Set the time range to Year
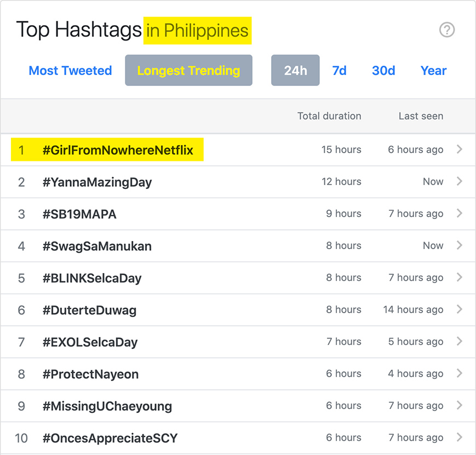The height and width of the screenshot is (455, 476). (x=433, y=71)
